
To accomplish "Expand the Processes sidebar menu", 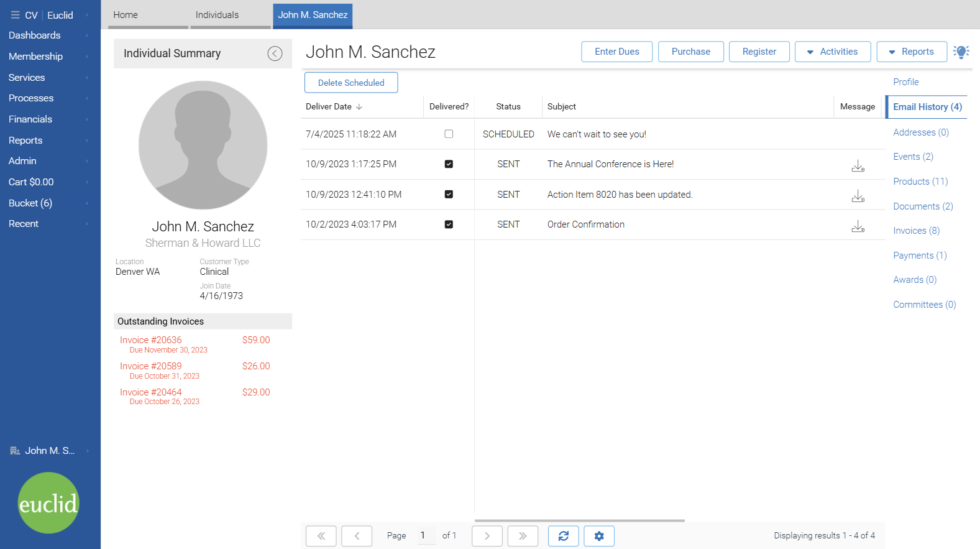I will coord(48,98).
